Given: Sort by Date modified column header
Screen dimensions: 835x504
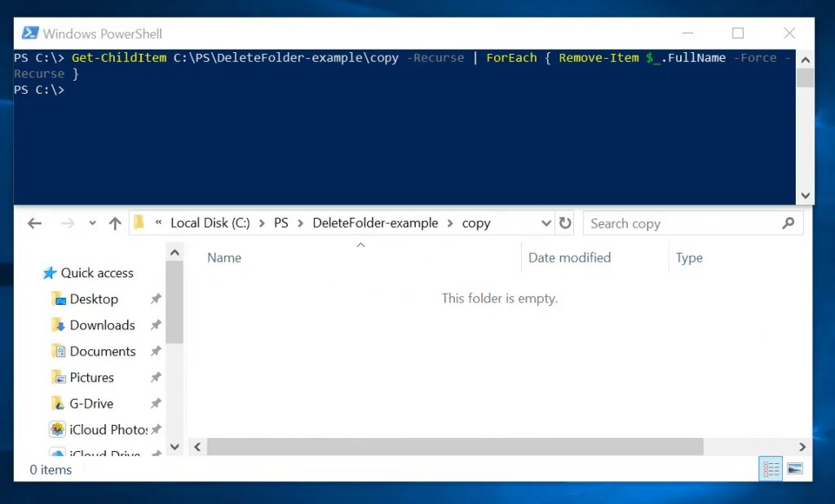Looking at the screenshot, I should pos(569,258).
